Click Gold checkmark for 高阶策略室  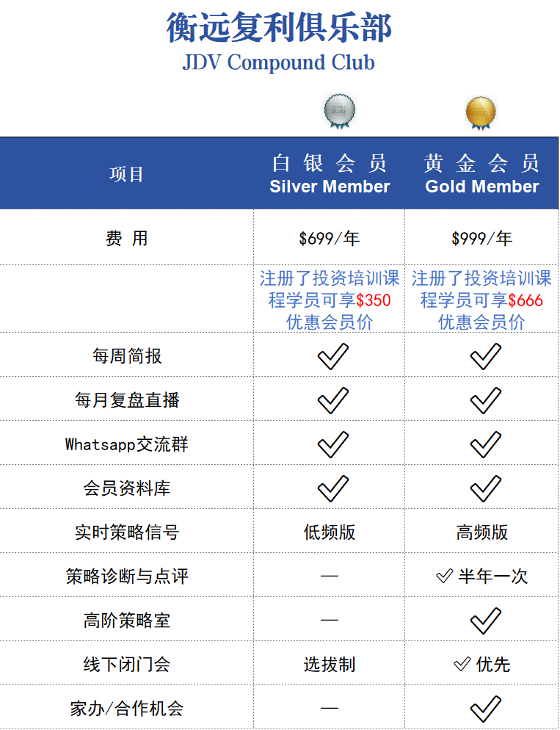pyautogui.click(x=485, y=621)
